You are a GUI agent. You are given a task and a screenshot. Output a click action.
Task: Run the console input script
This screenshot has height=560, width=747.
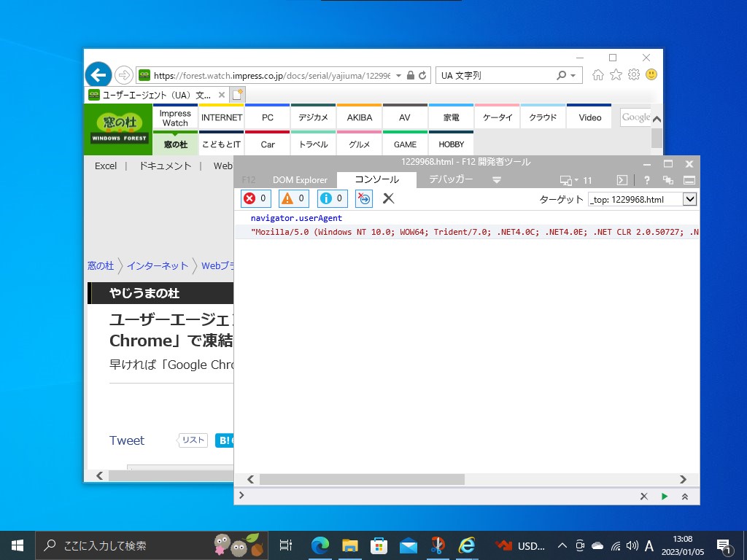click(x=664, y=496)
